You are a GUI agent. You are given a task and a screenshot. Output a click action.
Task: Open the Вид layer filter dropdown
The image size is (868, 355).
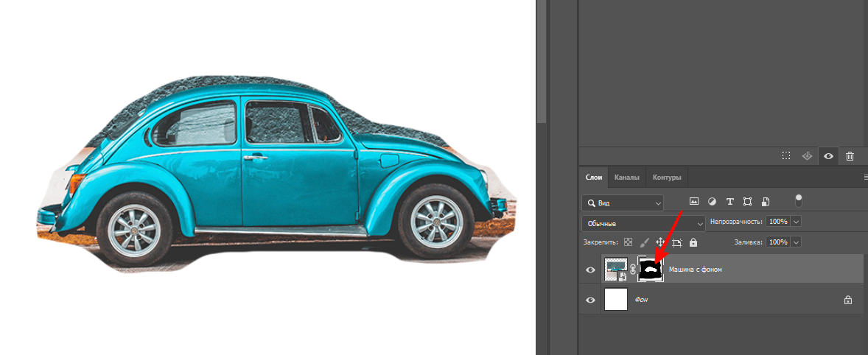point(623,203)
